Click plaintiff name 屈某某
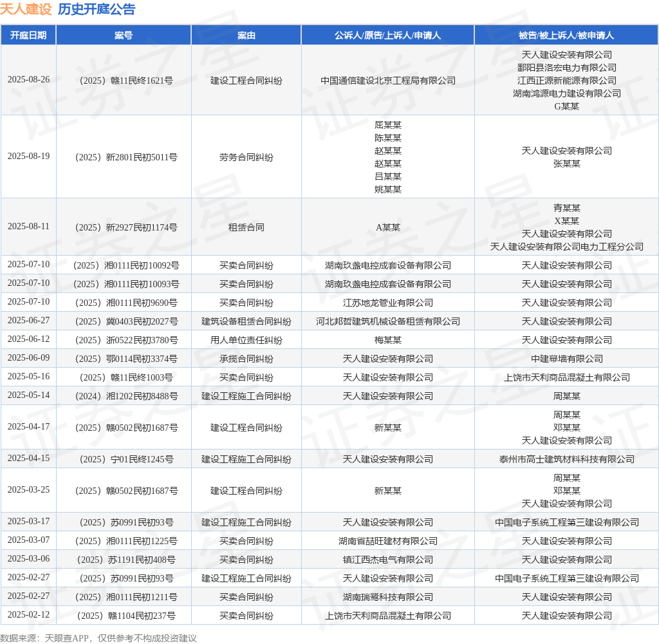The width and height of the screenshot is (659, 644). pos(388,124)
